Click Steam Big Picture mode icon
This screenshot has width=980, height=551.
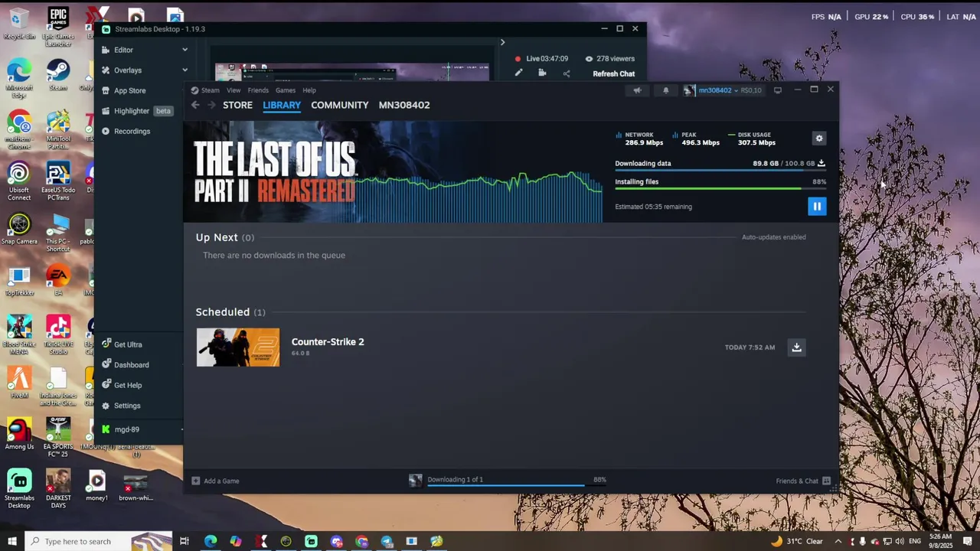(778, 90)
